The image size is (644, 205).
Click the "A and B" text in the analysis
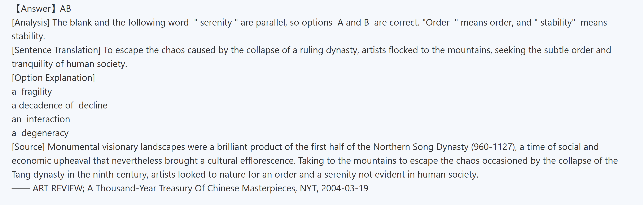point(353,22)
